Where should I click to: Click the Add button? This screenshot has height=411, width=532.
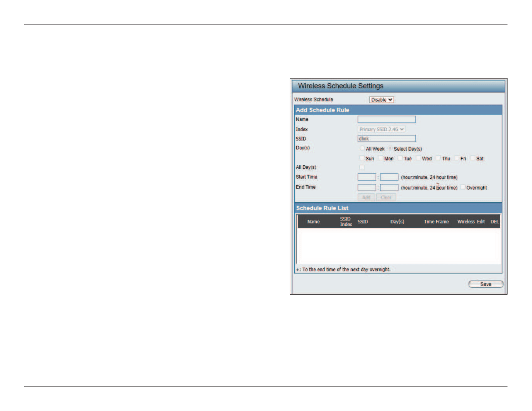pos(366,198)
